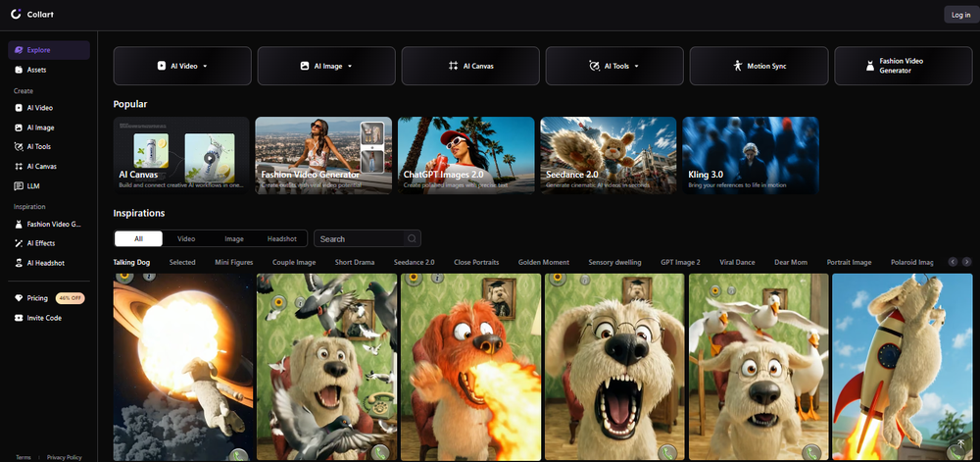Open the Portrait Image tab
Screen dimensions: 980x462
point(849,262)
